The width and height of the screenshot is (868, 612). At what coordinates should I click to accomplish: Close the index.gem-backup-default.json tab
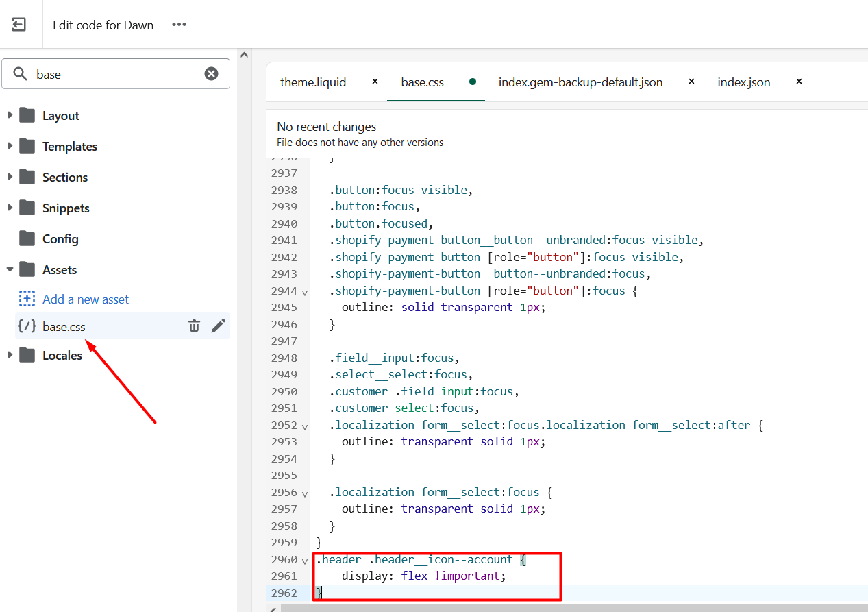[x=691, y=82]
